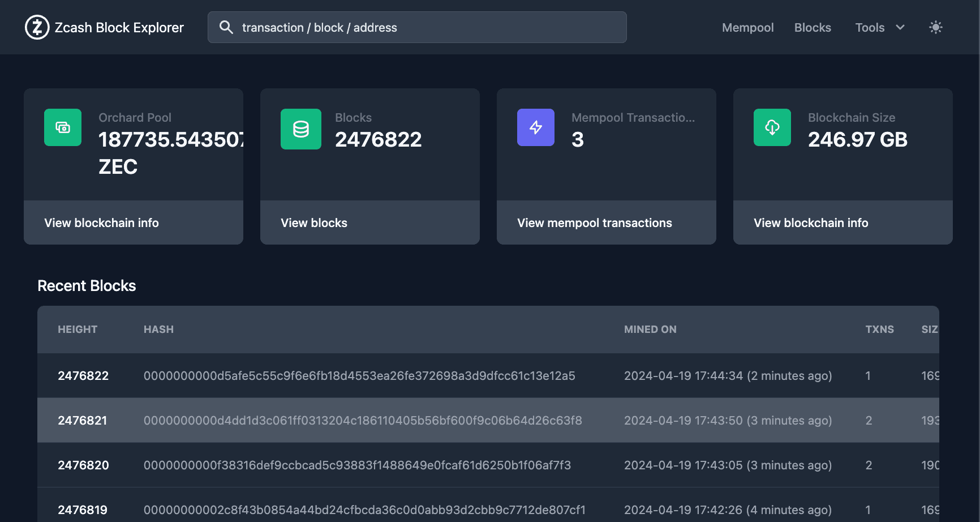Click View blocks link
This screenshot has width=980, height=522.
point(314,223)
